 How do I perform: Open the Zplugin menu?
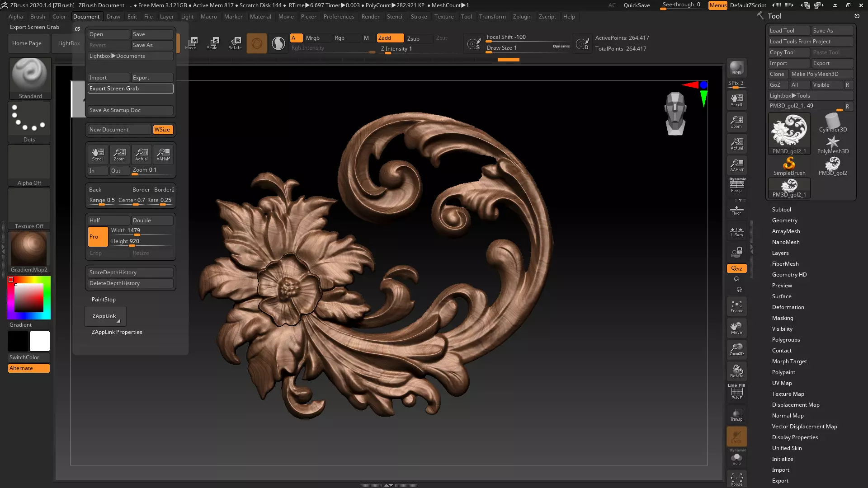[x=522, y=17]
